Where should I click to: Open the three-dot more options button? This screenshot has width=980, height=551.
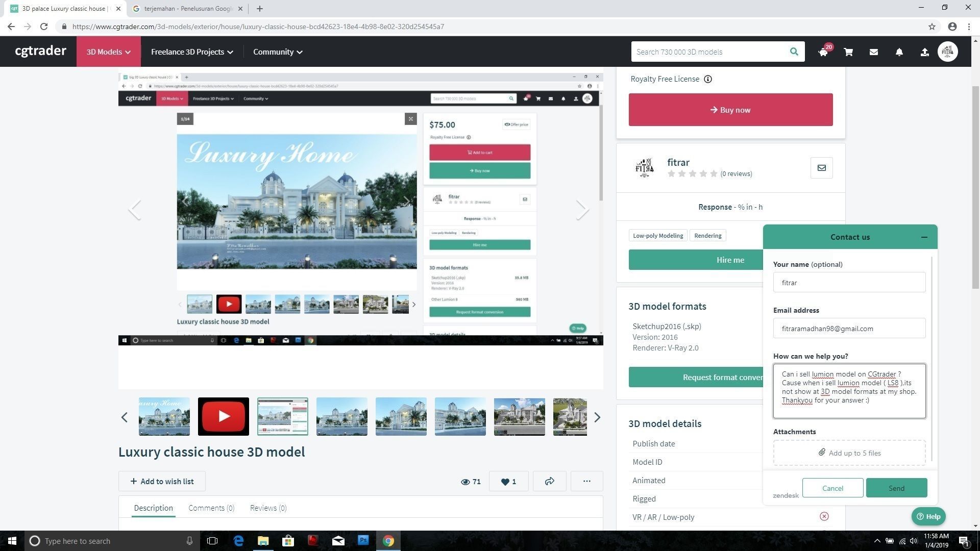tap(586, 481)
